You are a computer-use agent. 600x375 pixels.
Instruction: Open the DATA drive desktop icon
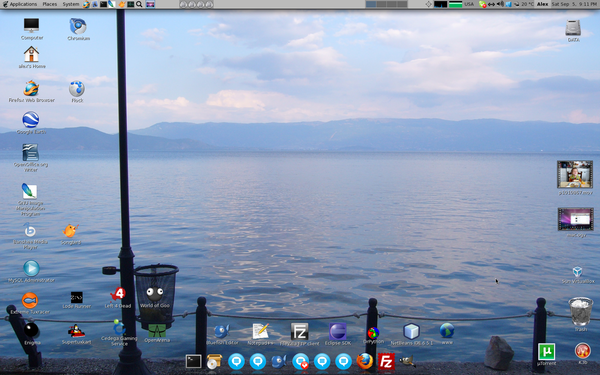573,28
